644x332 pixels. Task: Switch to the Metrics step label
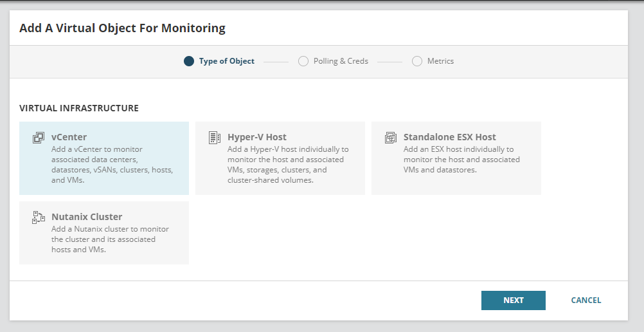pos(440,61)
